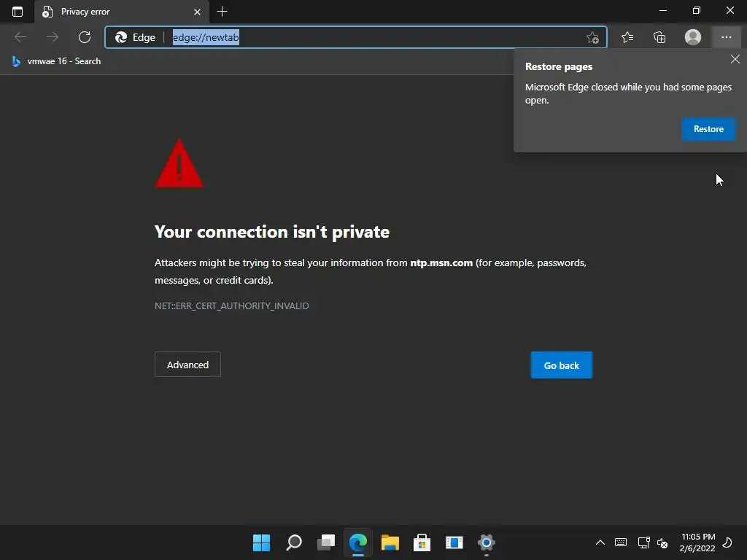Open Settings gear in taskbar

pos(486,542)
